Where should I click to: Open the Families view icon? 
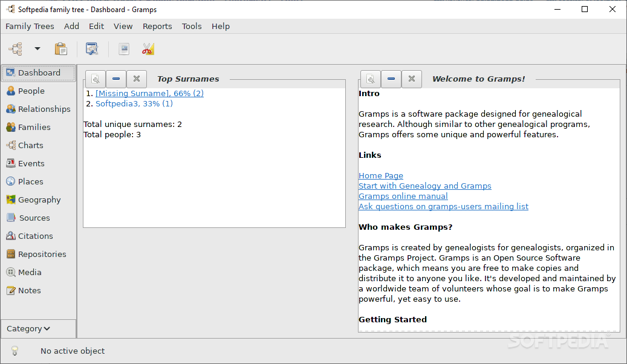pyautogui.click(x=11, y=127)
